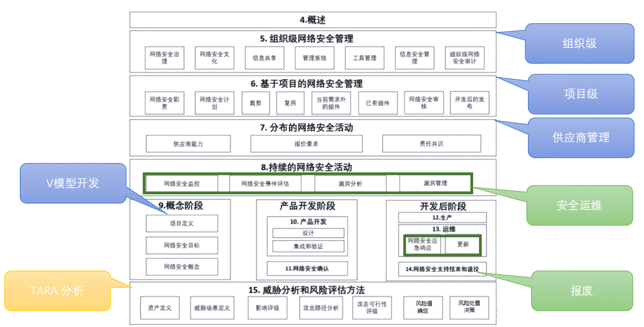Click the 供应商管理 callout label
The height and width of the screenshot is (327, 644).
[581, 138]
